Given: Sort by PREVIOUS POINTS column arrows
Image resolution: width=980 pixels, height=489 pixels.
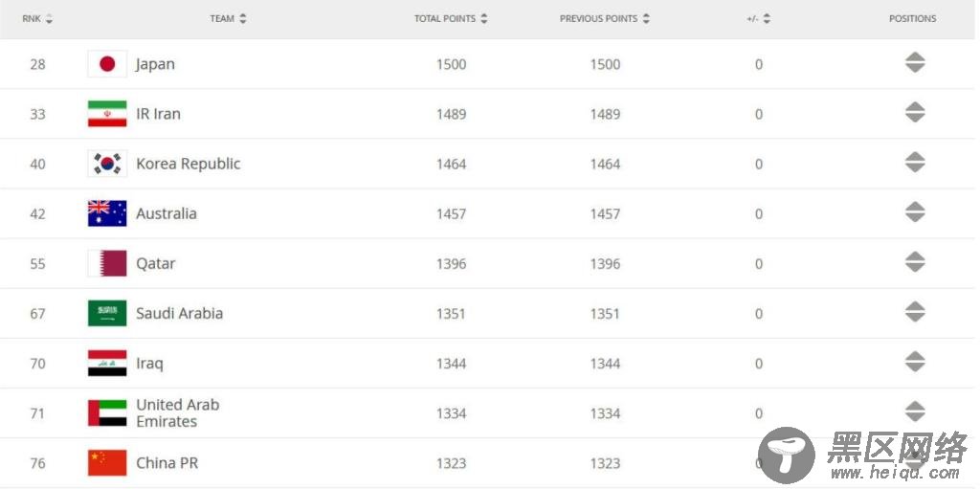Looking at the screenshot, I should tap(646, 19).
